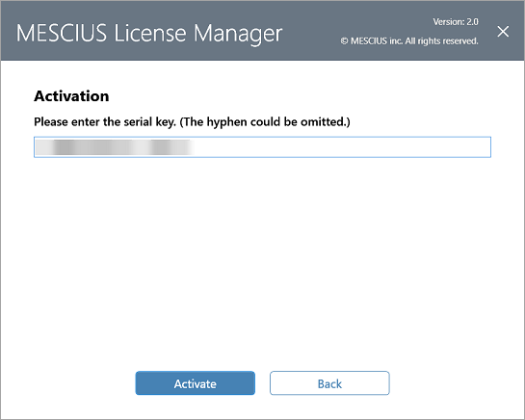
Task: Click the 'MESCIUS License Manager' title
Action: tap(149, 34)
